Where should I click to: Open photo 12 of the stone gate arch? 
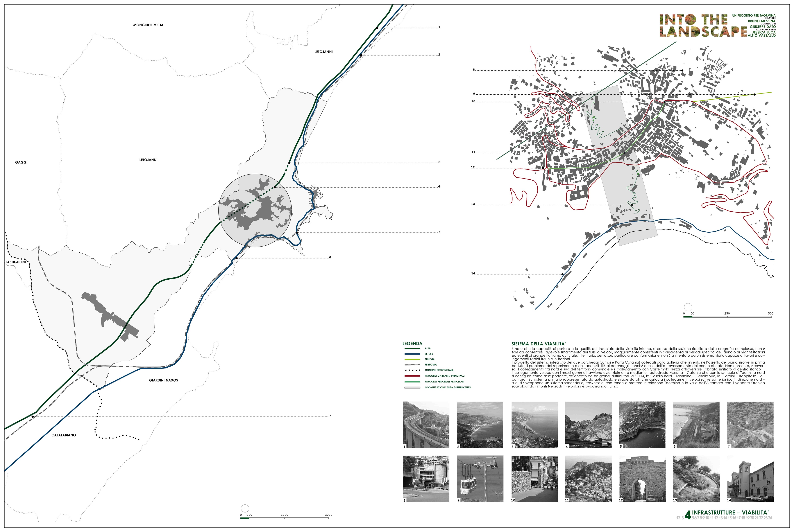(x=642, y=479)
